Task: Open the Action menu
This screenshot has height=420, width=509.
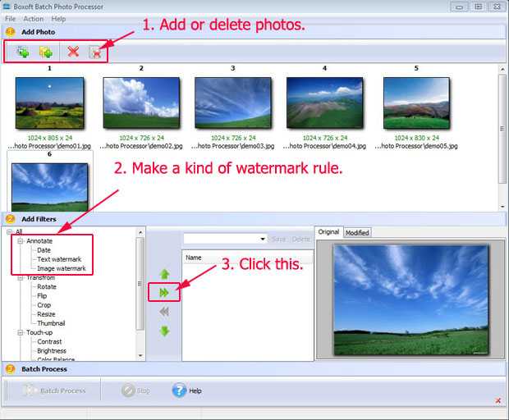Action: [33, 19]
